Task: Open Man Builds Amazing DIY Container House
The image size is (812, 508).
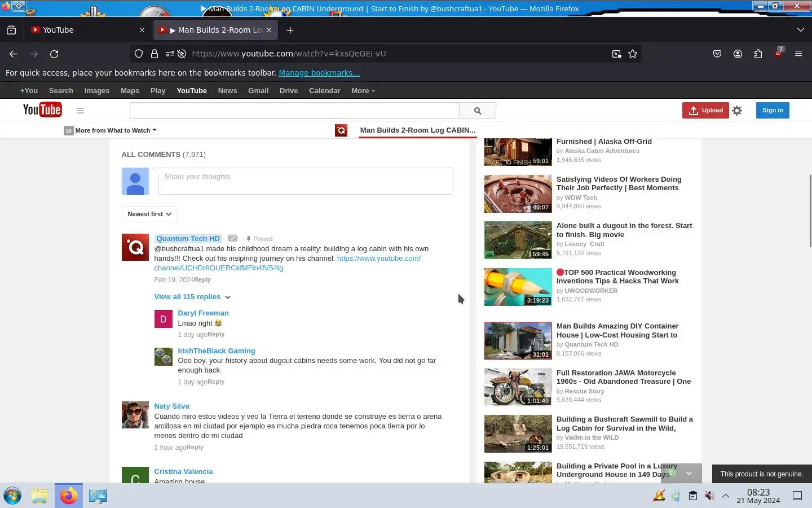Action: (x=617, y=330)
